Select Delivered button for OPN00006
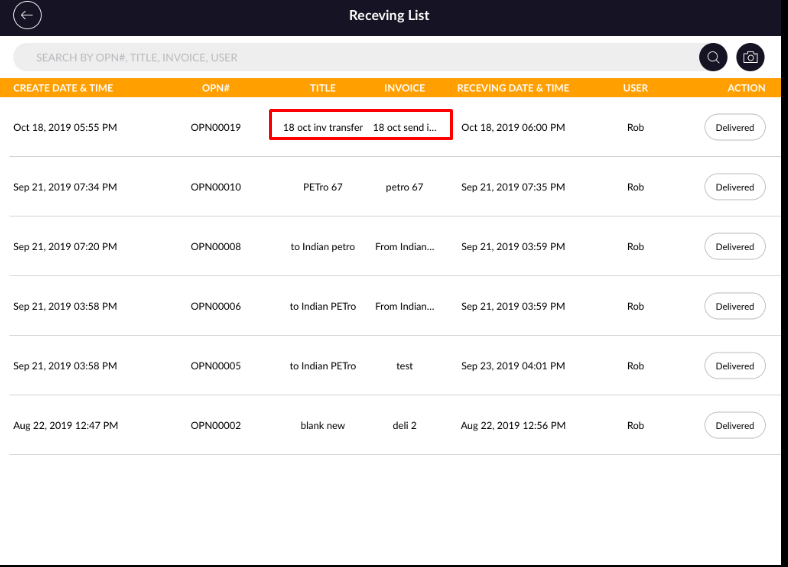Screen dimensions: 788x567 pos(734,306)
